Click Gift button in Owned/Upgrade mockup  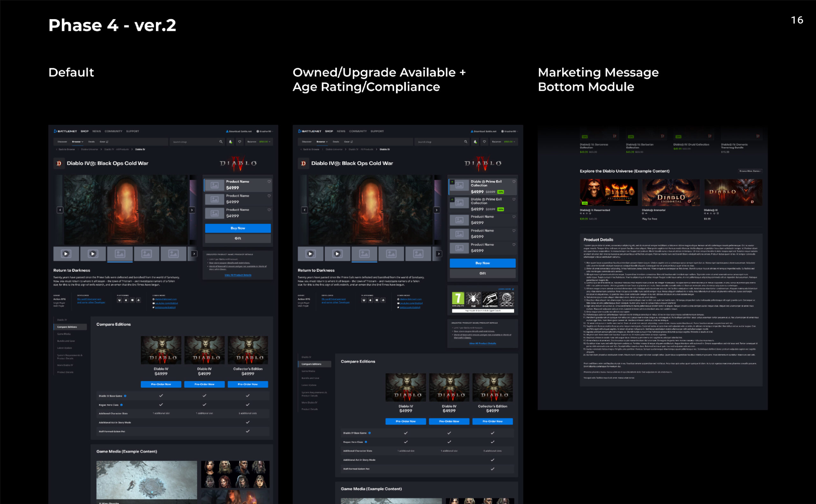pos(483,273)
